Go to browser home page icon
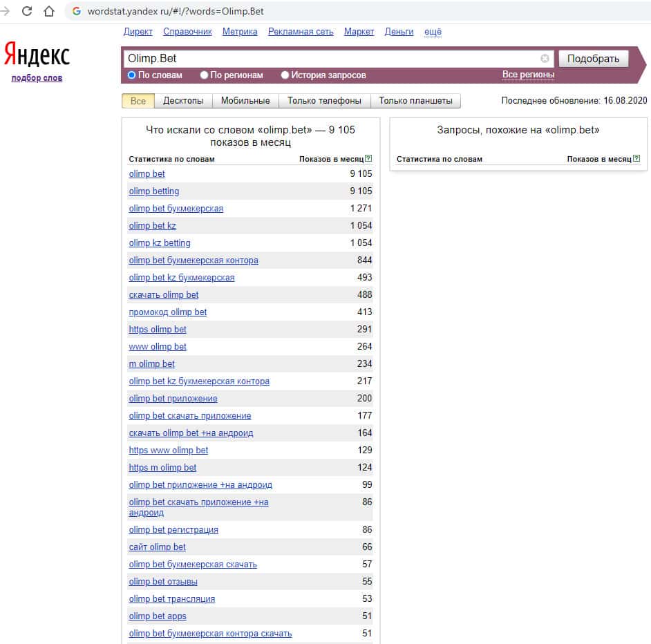The image size is (651, 644). coord(49,11)
